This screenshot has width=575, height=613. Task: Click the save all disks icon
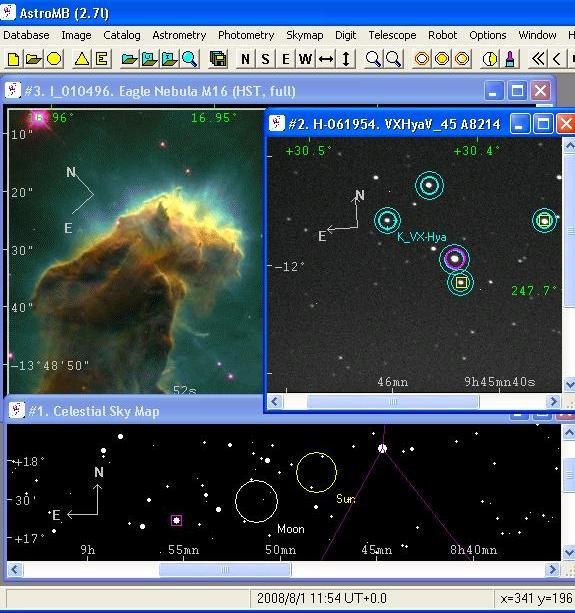[218, 59]
